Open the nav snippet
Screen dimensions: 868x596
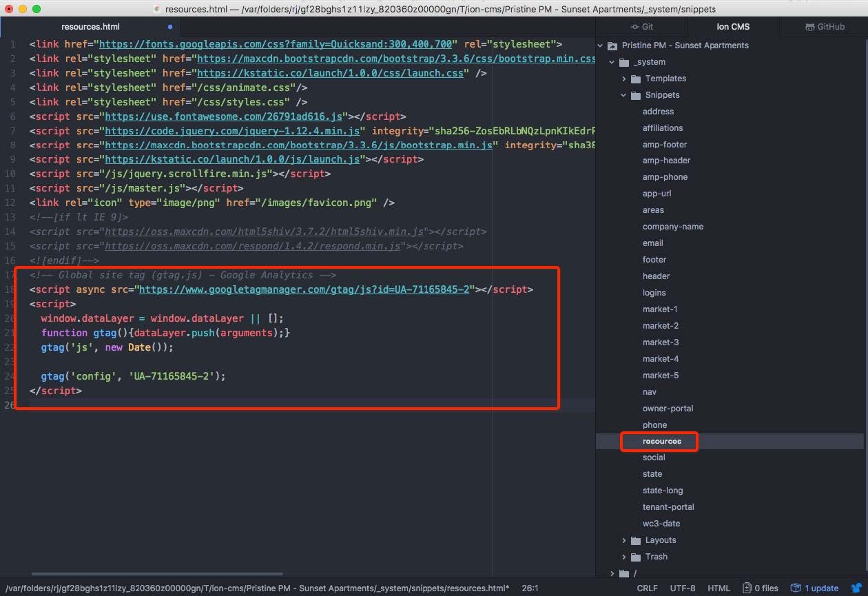tap(649, 392)
